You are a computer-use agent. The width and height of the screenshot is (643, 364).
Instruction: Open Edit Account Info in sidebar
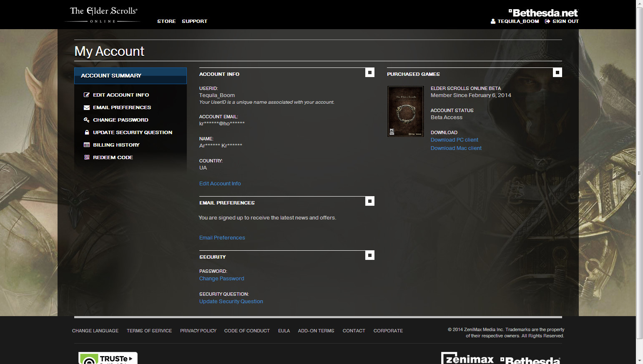[x=121, y=95]
